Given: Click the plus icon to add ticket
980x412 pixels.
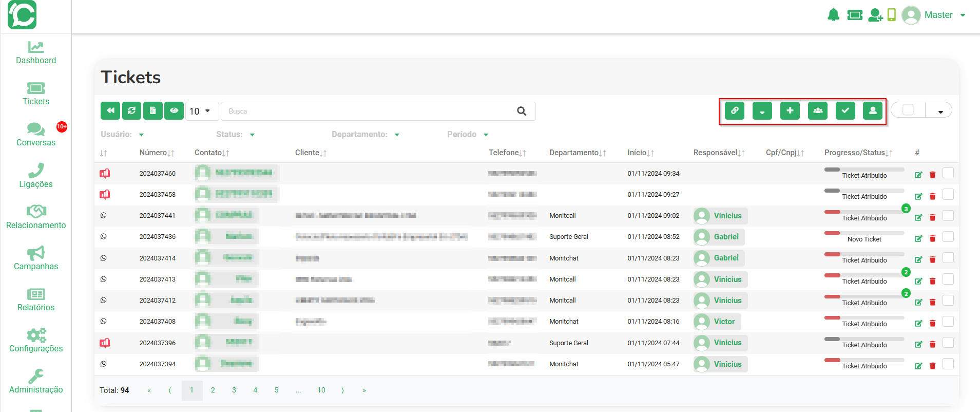Looking at the screenshot, I should (x=790, y=110).
